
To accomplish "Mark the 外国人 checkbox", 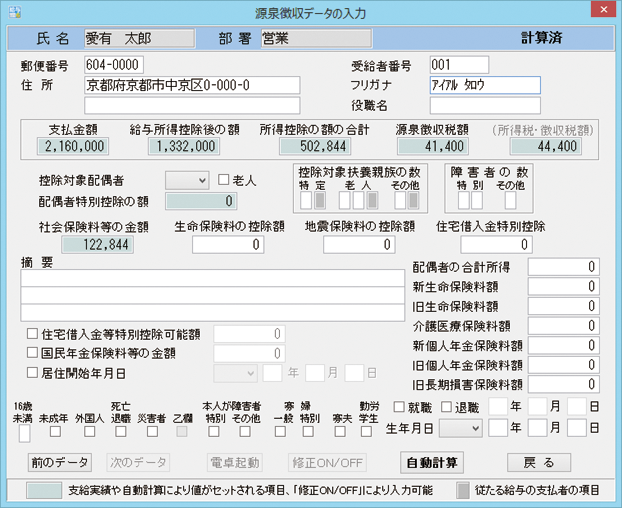I will pyautogui.click(x=87, y=432).
